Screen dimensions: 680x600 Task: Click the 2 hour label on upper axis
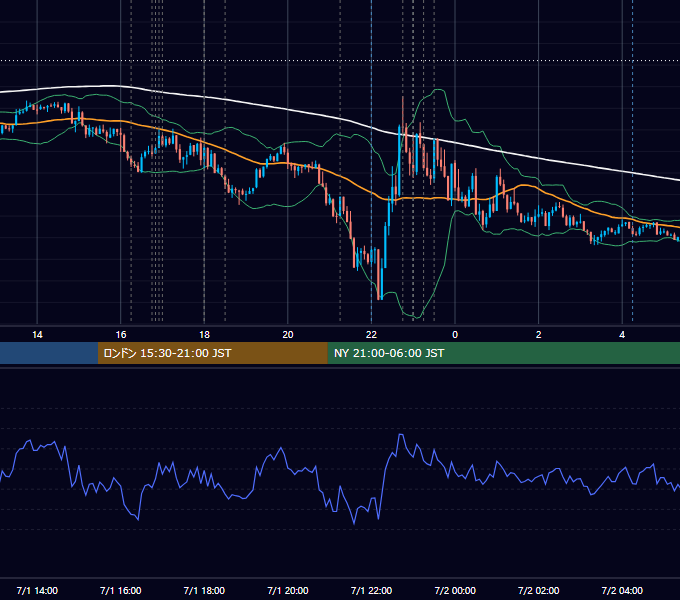point(539,335)
